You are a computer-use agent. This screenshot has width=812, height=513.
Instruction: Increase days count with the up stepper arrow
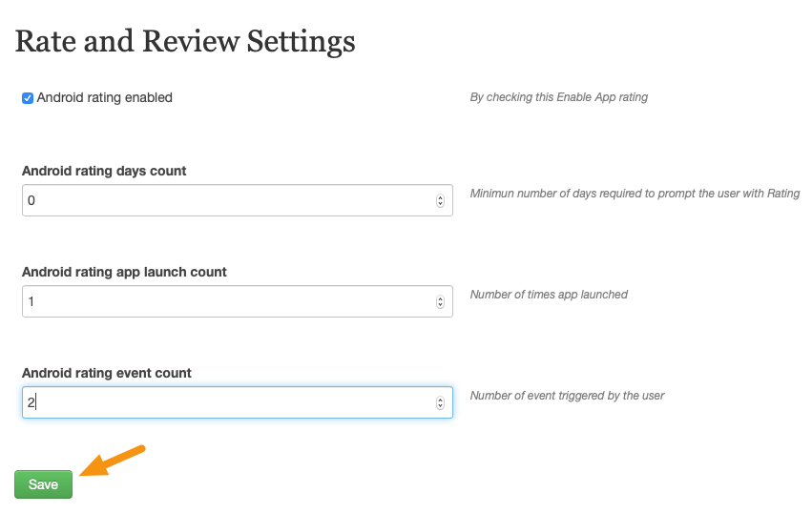pos(440,197)
